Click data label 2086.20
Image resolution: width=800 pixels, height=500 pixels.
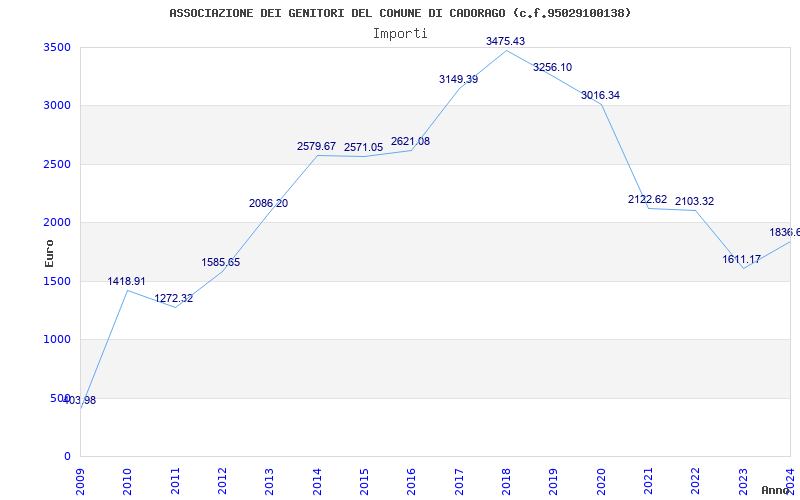[268, 204]
